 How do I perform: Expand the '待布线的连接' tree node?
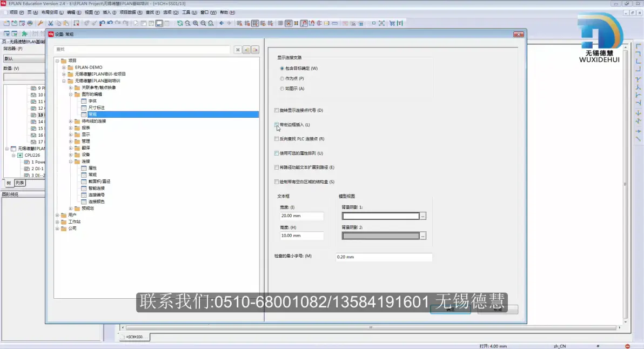point(71,121)
